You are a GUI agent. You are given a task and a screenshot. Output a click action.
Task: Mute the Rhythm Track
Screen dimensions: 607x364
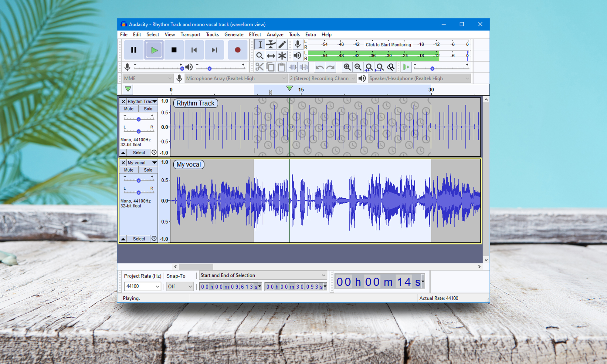[129, 108]
